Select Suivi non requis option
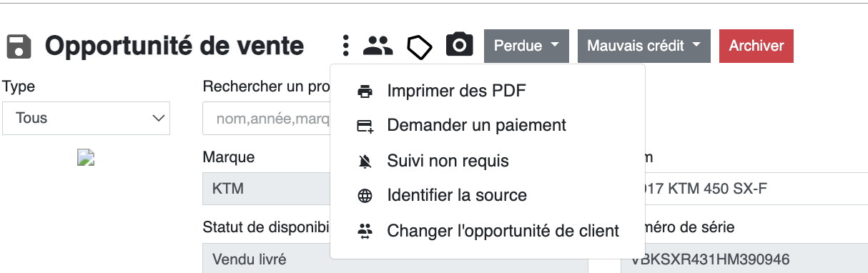Viewport: 868px width, 273px height. (448, 161)
